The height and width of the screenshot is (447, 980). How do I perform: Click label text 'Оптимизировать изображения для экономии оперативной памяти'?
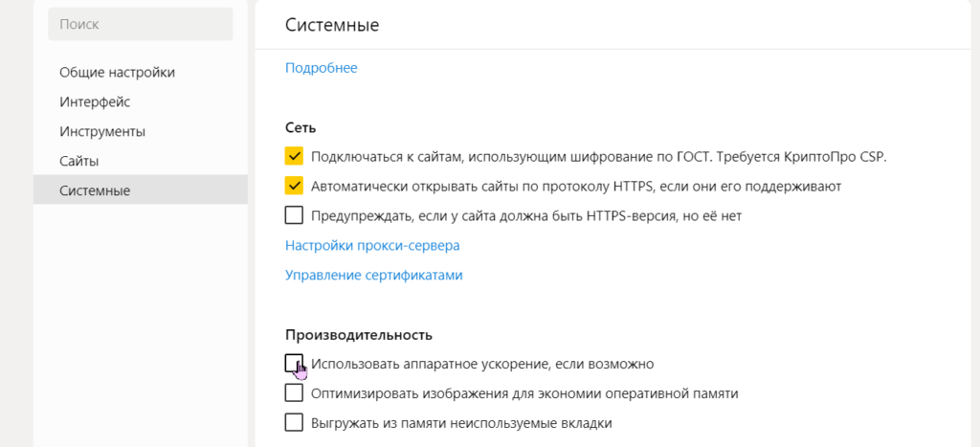tap(524, 392)
